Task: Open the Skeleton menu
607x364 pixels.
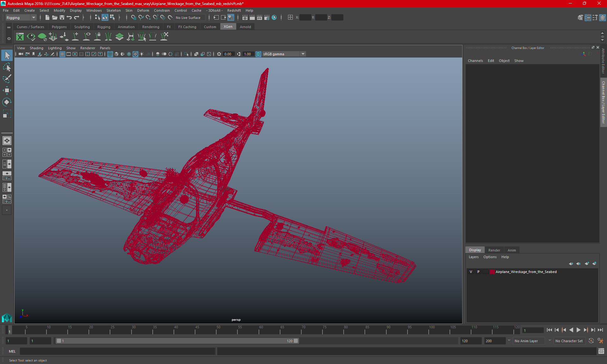Action: coord(113,10)
